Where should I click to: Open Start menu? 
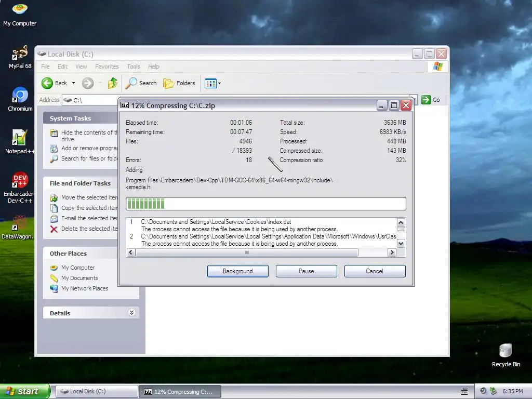pos(25,391)
